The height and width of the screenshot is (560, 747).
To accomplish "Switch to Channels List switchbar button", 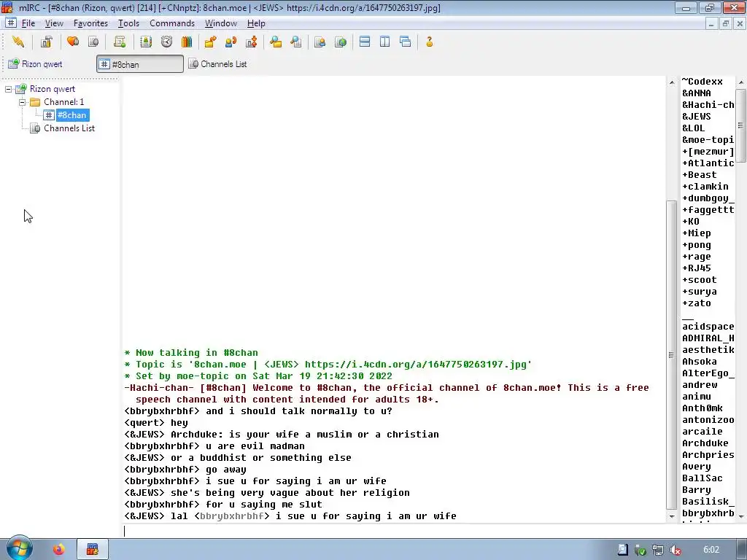I will (219, 64).
